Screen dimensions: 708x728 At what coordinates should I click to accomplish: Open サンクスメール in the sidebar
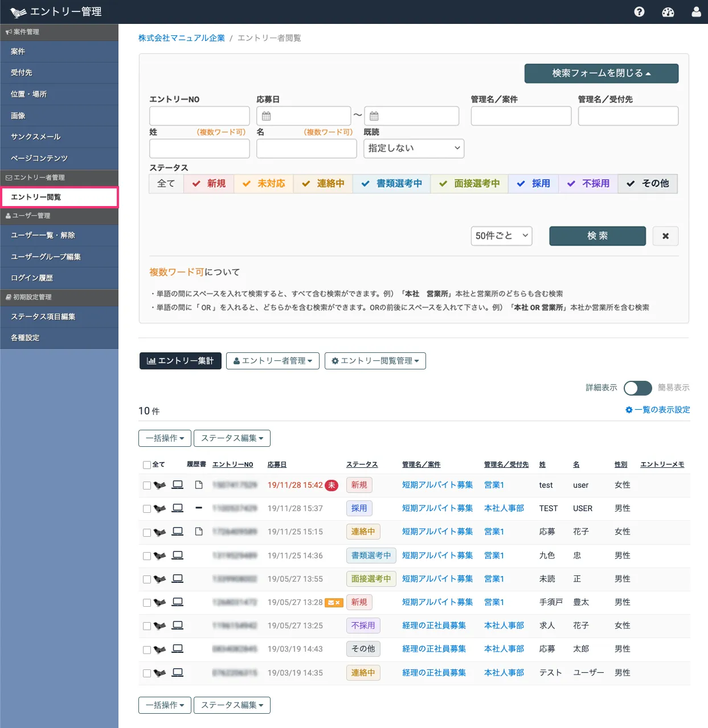pos(59,137)
